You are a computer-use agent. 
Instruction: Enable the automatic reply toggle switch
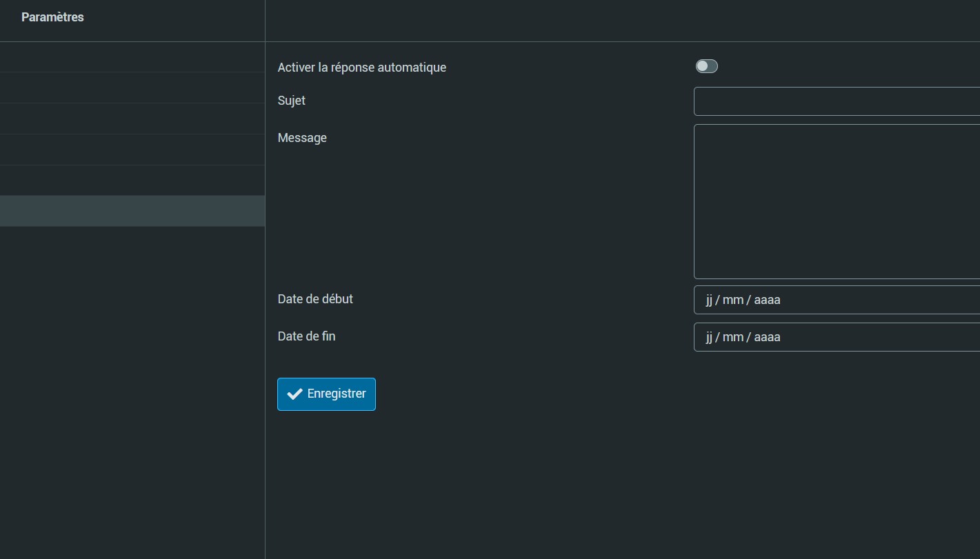[x=706, y=66]
